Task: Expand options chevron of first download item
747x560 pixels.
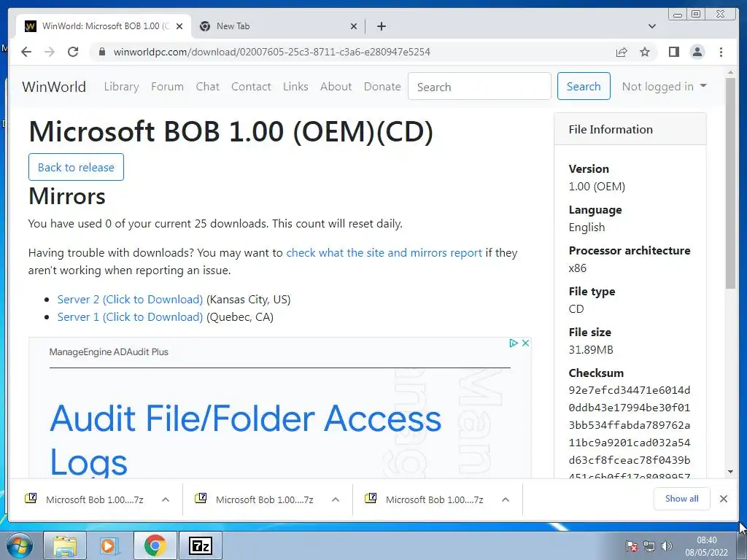Action: coord(166,499)
